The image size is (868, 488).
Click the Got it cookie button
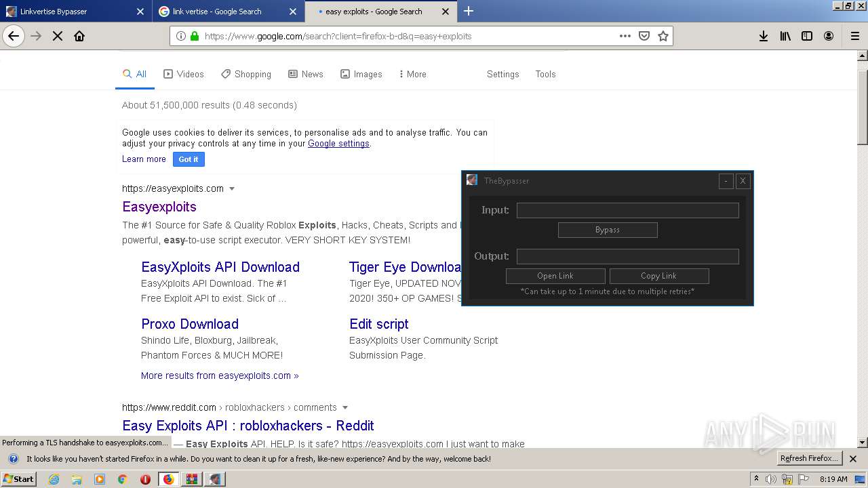coord(189,159)
